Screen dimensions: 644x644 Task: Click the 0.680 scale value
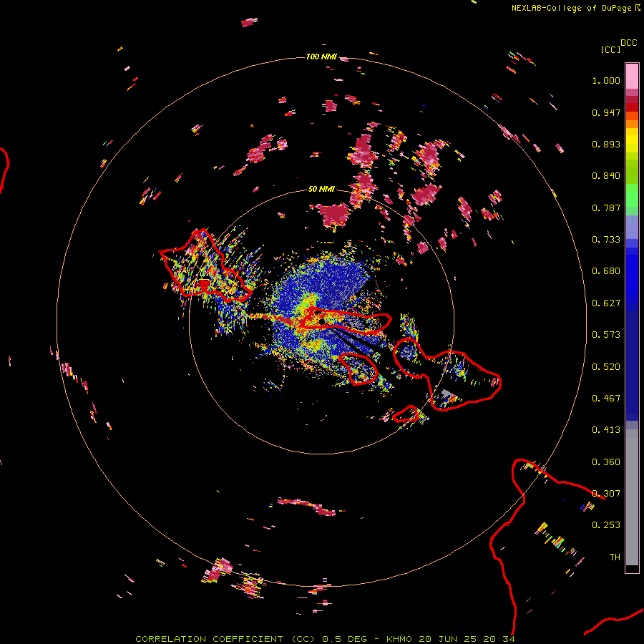point(606,271)
